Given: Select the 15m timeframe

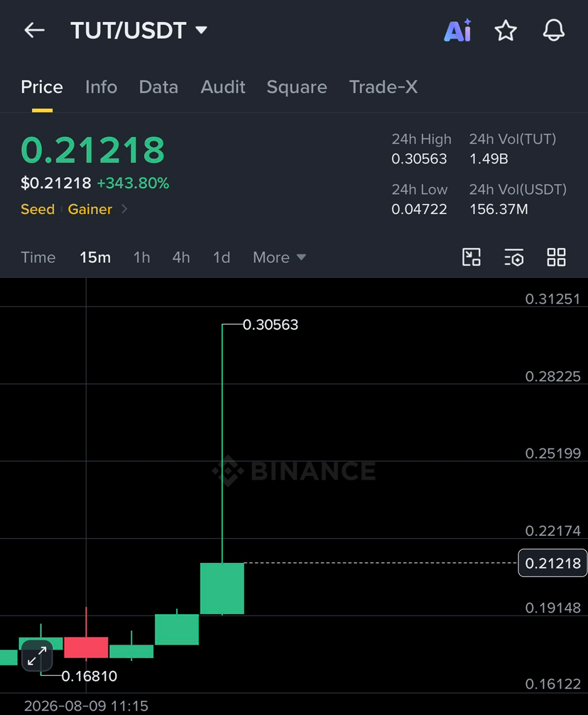Looking at the screenshot, I should click(x=95, y=257).
